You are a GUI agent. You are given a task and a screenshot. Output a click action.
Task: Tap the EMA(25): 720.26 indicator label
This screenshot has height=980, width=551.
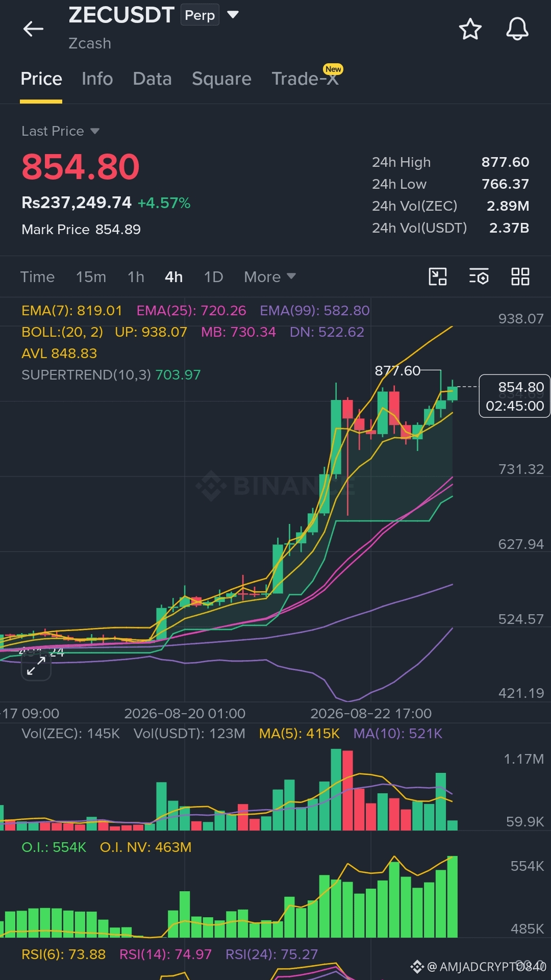pyautogui.click(x=191, y=310)
